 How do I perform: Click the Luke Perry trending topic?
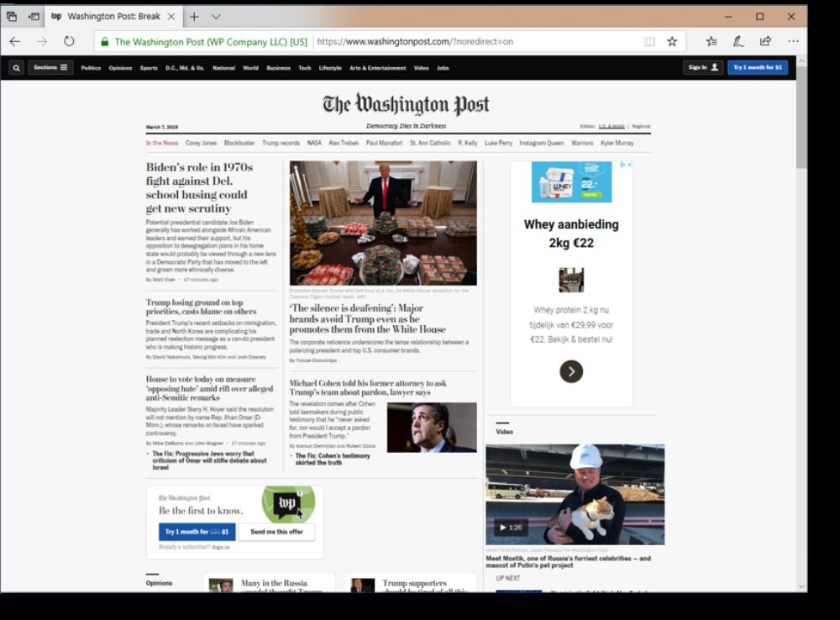click(498, 143)
